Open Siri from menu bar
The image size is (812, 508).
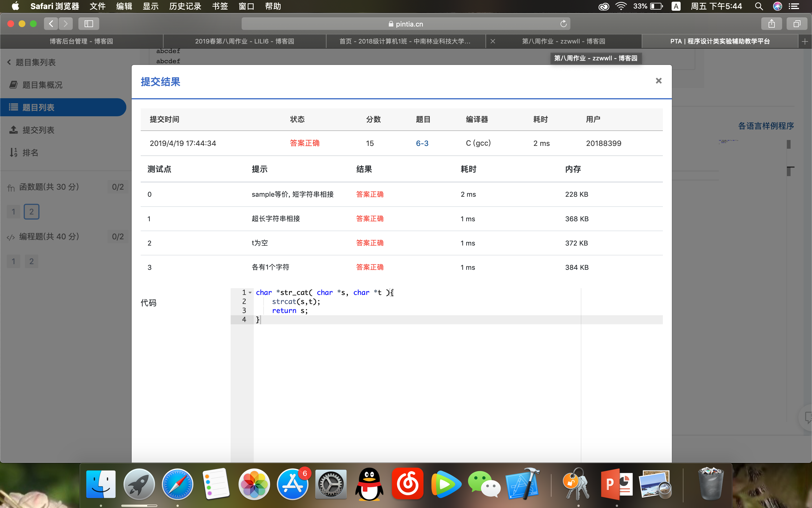pos(777,6)
